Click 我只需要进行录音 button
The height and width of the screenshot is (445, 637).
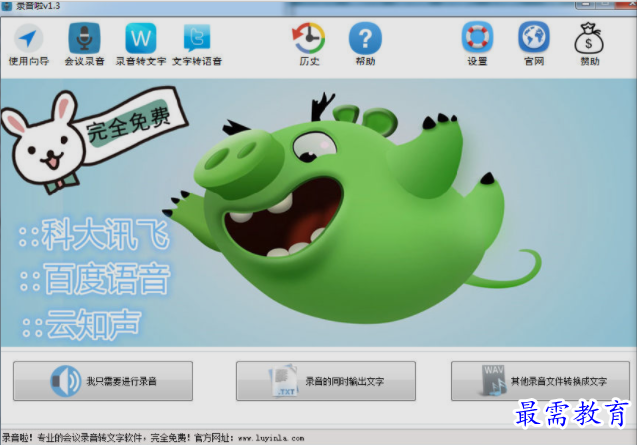[103, 381]
